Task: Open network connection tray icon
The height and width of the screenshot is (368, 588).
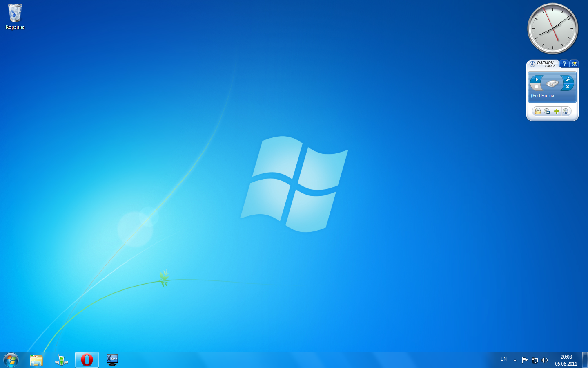Action: coord(535,360)
